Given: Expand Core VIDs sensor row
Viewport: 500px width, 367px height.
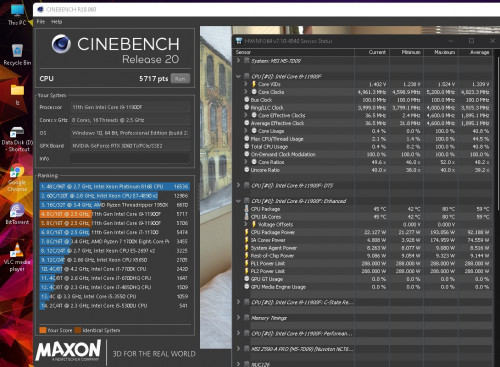Looking at the screenshot, I should (x=246, y=84).
